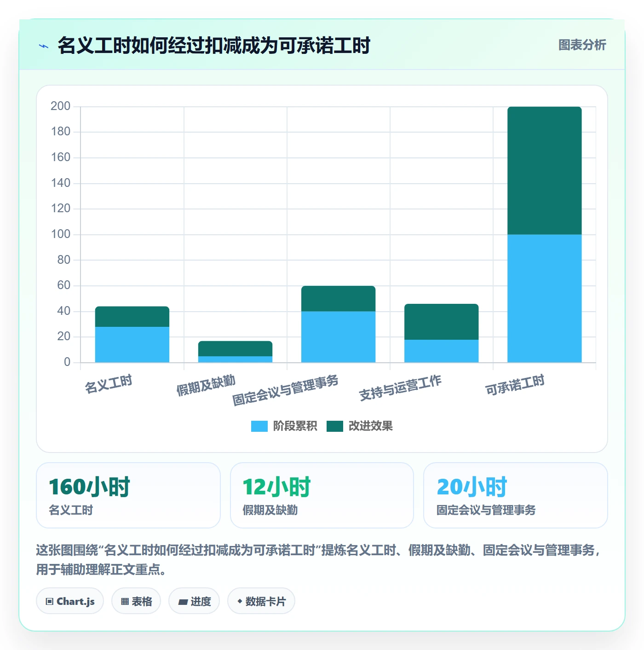The width and height of the screenshot is (644, 650).
Task: Click the green segment of 固定会议与管理事务 bar
Action: coord(338,299)
